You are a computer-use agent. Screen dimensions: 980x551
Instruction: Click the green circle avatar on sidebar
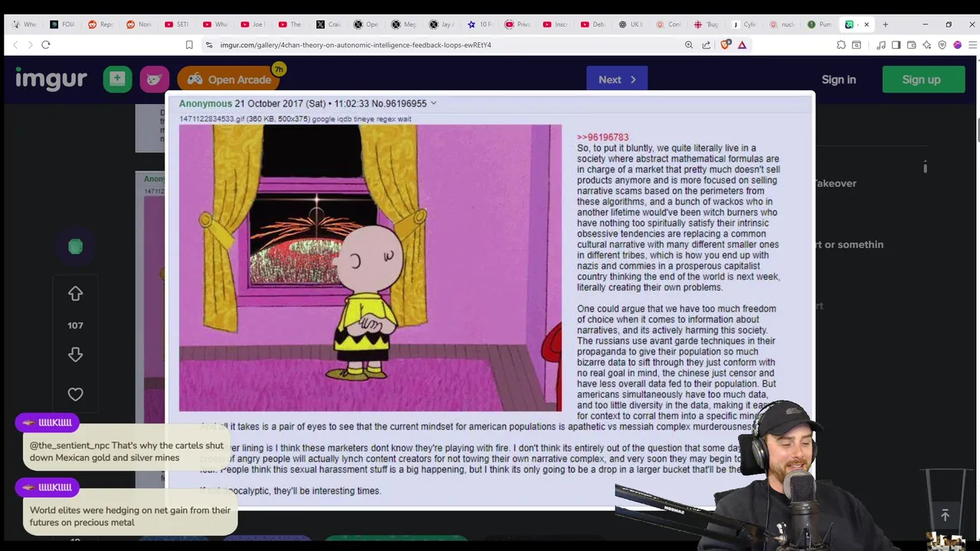(x=75, y=246)
